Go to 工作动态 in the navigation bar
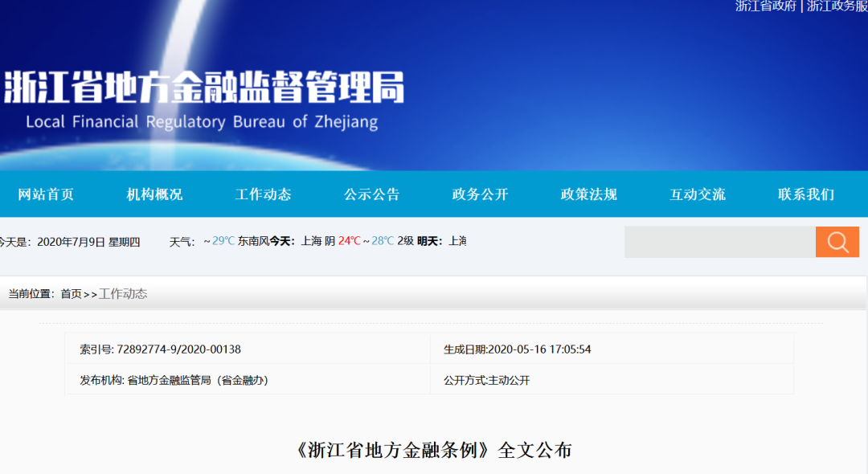The width and height of the screenshot is (868, 474). tap(263, 194)
